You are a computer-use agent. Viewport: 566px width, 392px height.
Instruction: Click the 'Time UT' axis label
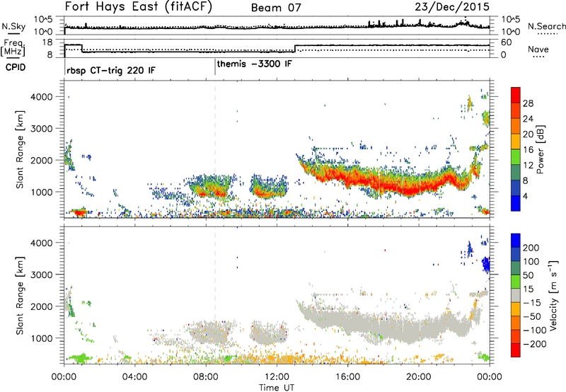tap(277, 387)
